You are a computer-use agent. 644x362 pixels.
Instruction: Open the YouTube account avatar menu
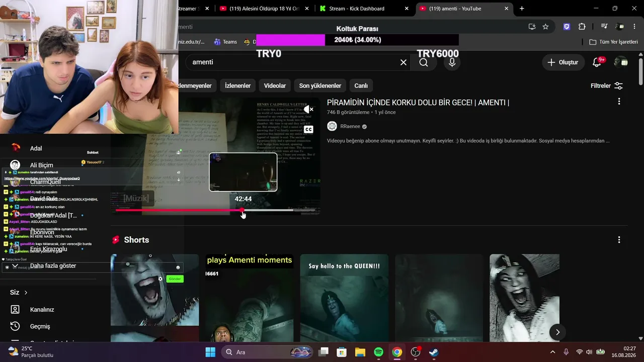coord(621,62)
